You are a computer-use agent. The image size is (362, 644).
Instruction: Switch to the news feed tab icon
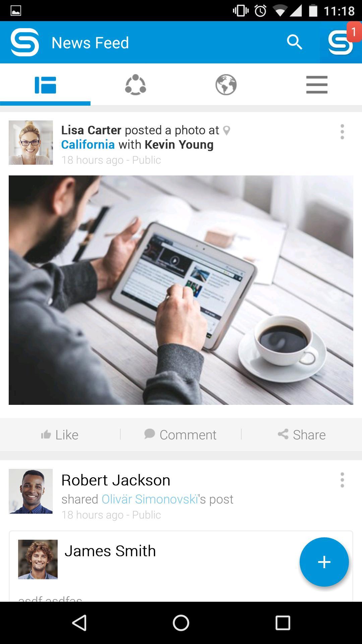pyautogui.click(x=45, y=85)
